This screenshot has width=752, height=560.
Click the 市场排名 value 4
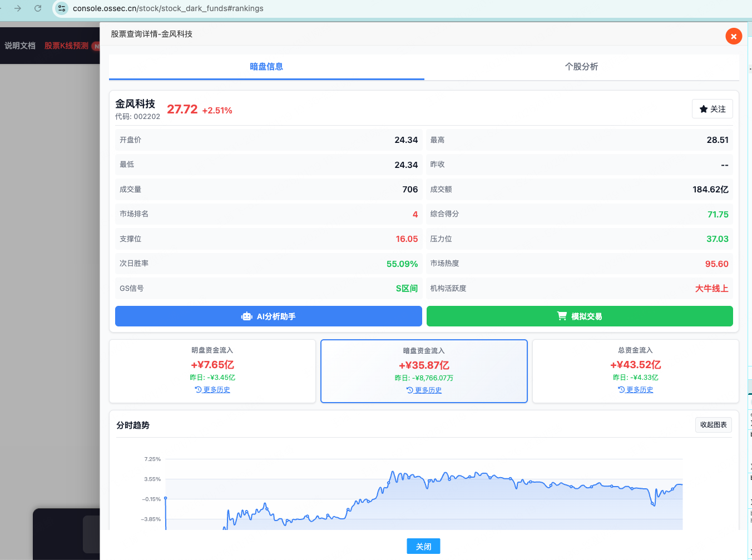(415, 215)
